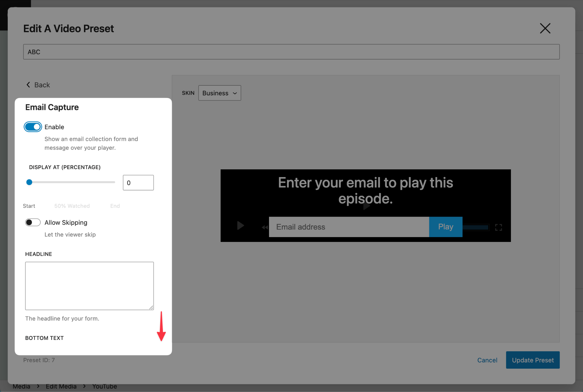
Task: Click the Display At percentage slider handle
Action: coord(29,182)
